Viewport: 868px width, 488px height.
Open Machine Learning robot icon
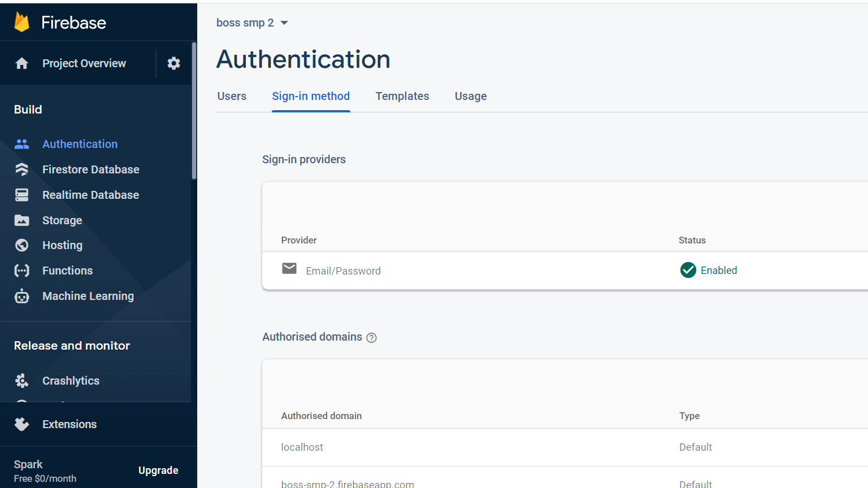pyautogui.click(x=22, y=296)
